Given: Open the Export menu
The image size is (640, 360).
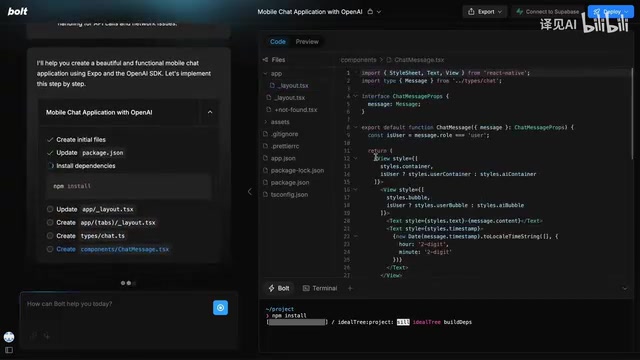Looking at the screenshot, I should [x=484, y=11].
